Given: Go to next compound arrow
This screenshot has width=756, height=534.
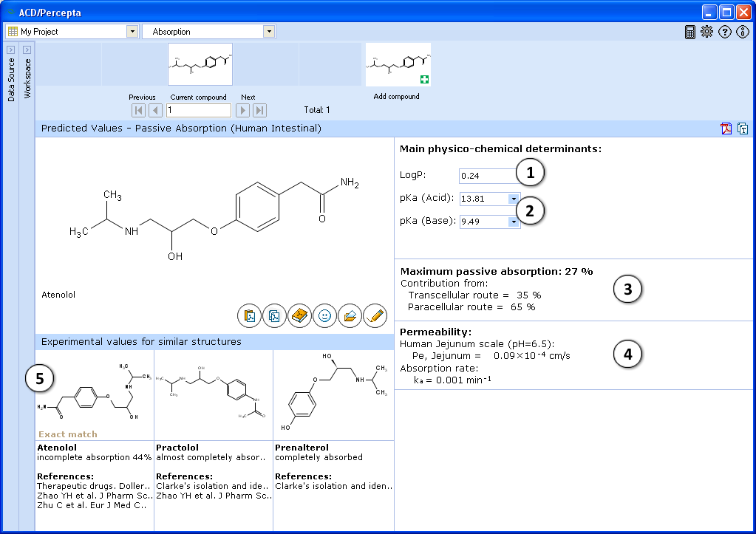Looking at the screenshot, I should tap(242, 110).
